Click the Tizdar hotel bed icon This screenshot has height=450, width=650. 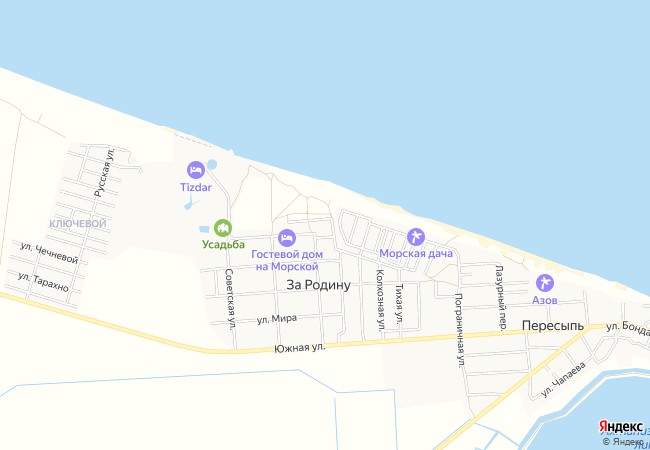coord(196,170)
